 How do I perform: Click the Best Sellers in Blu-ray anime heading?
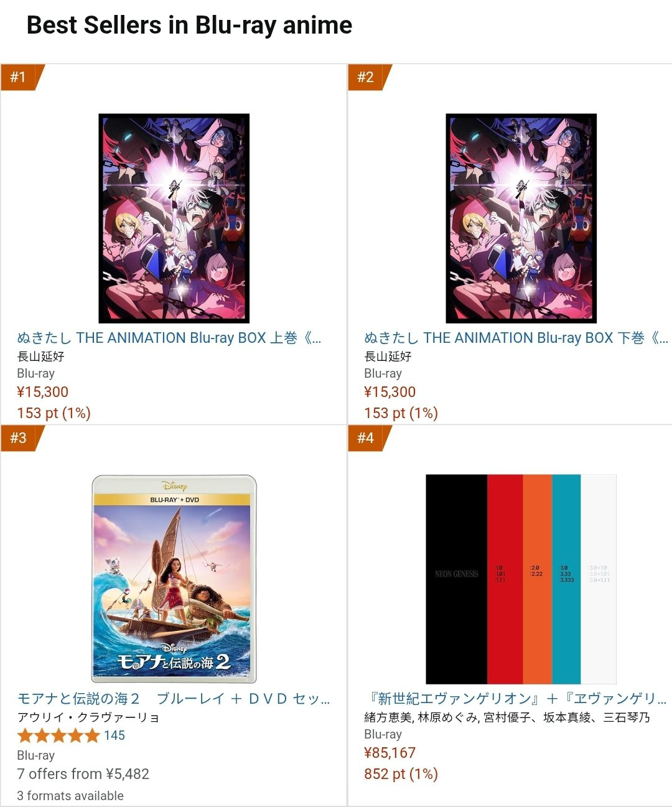190,26
